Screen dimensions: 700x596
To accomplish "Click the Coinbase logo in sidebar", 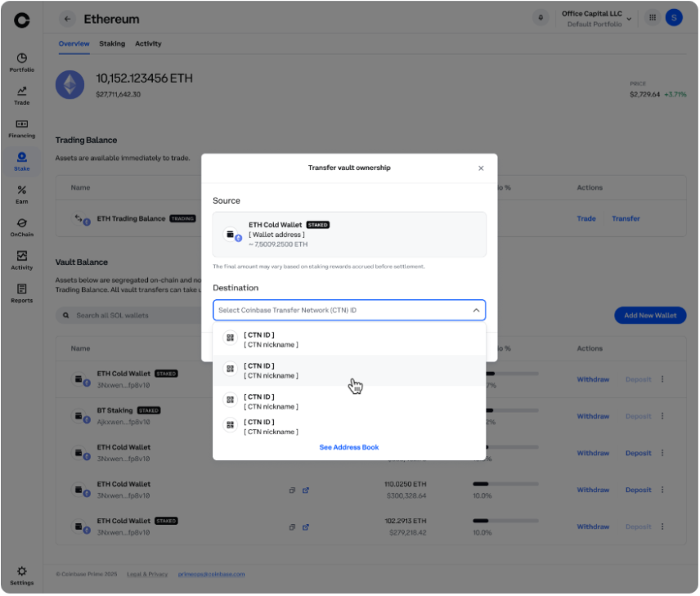I will pyautogui.click(x=21, y=20).
